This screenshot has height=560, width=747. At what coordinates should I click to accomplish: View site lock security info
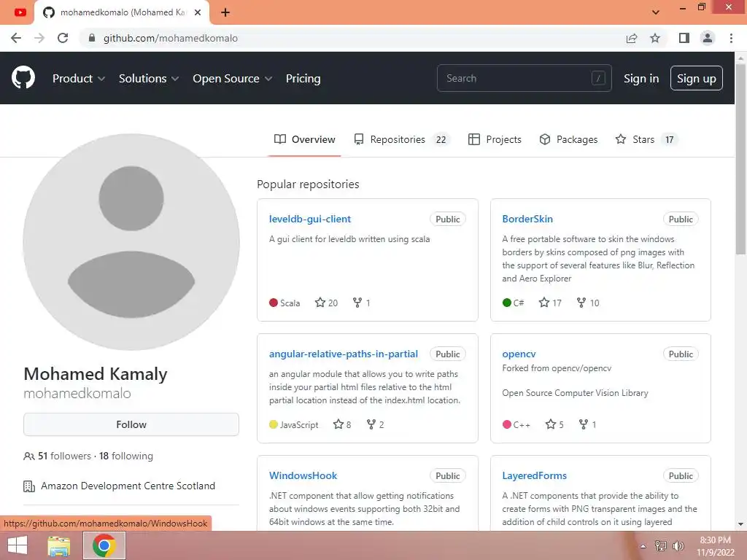point(92,38)
